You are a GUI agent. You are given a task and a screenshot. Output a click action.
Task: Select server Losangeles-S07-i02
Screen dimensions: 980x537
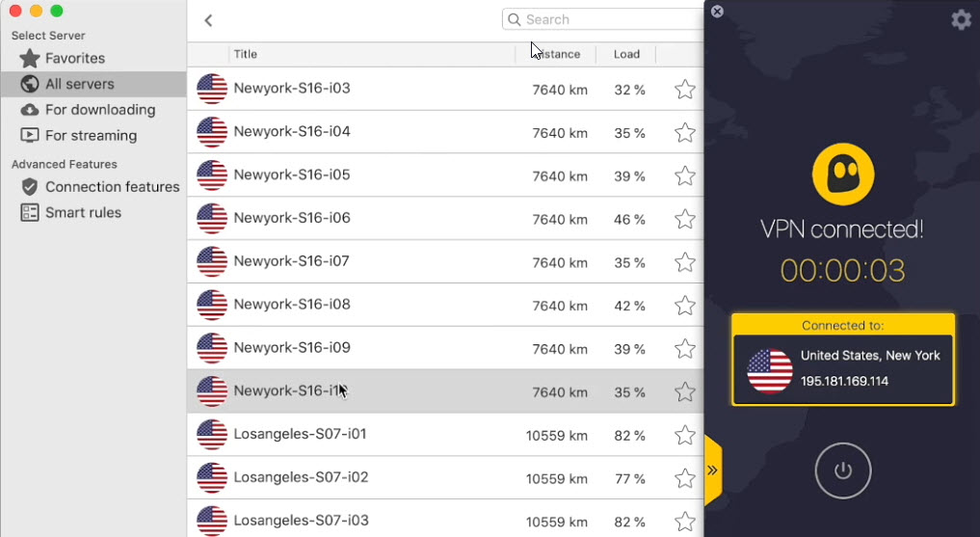(x=445, y=477)
